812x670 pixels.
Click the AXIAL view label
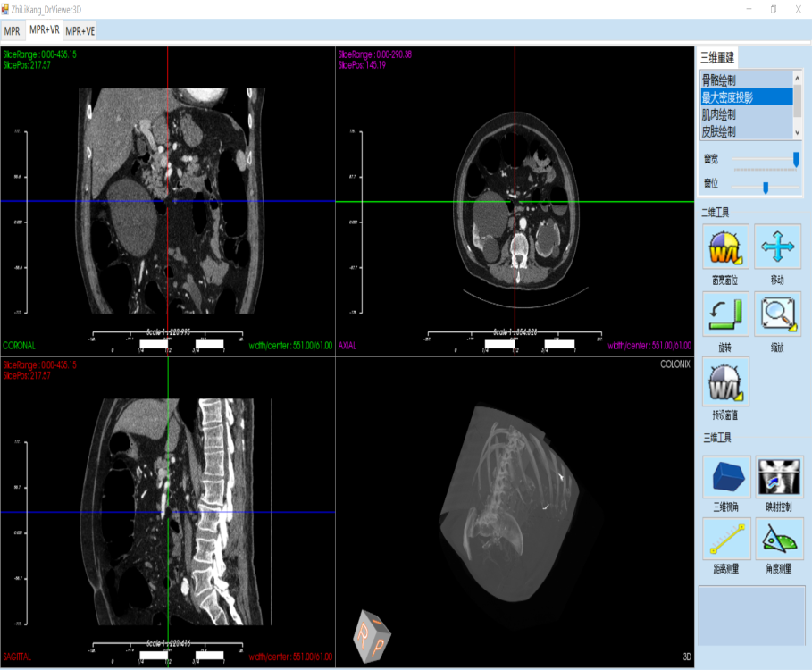(x=347, y=346)
